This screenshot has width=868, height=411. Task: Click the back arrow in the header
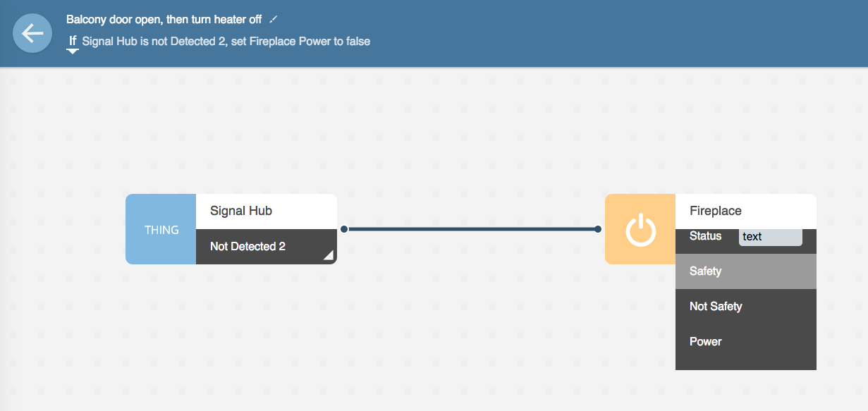click(x=32, y=32)
